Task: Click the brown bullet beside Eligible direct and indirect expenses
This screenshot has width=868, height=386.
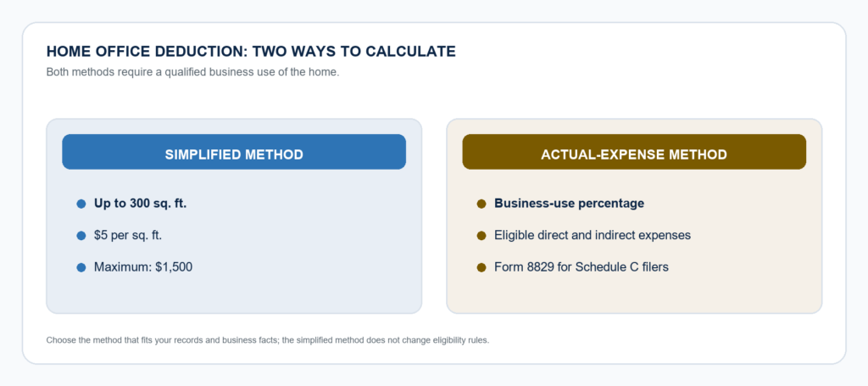Action: [x=481, y=235]
